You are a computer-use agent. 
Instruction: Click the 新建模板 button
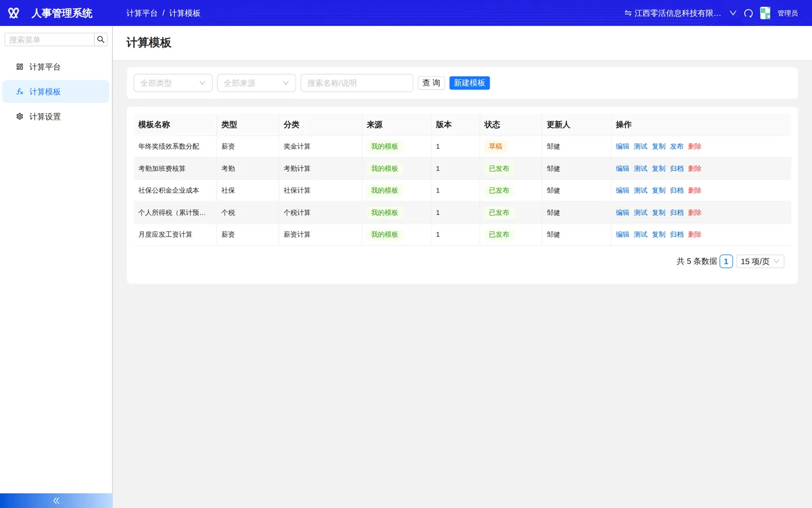470,83
